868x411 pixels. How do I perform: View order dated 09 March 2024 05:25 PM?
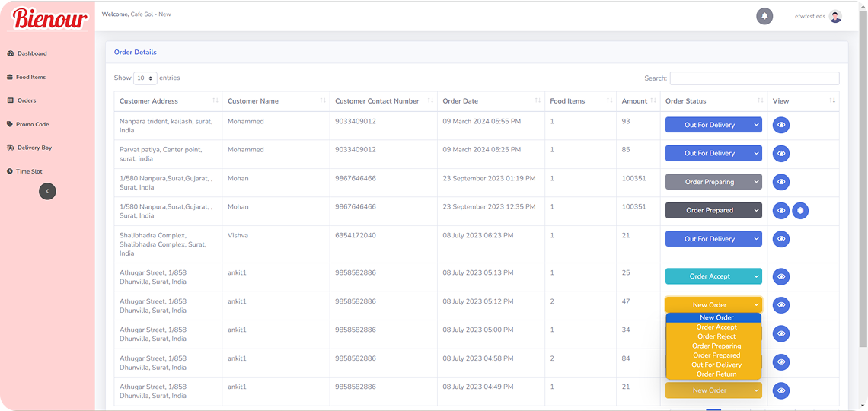pyautogui.click(x=781, y=154)
